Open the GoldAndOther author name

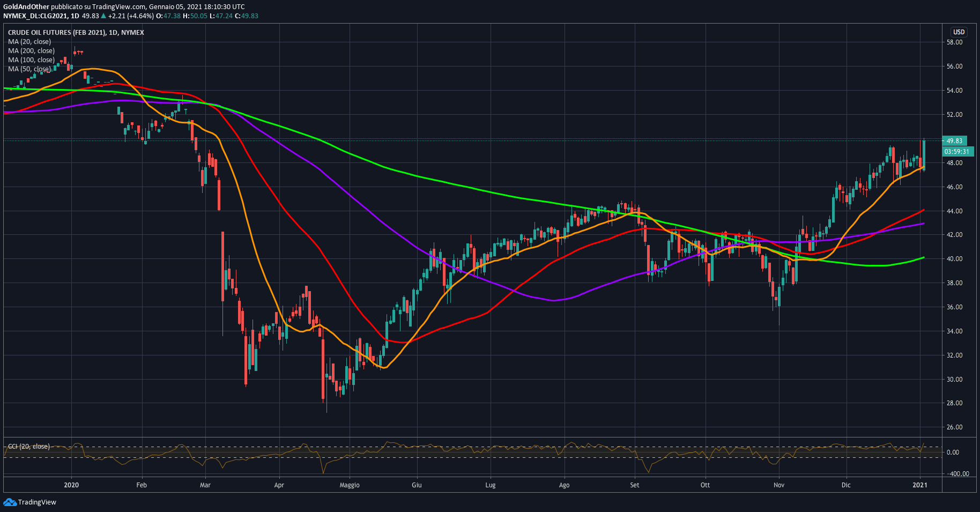click(26, 7)
